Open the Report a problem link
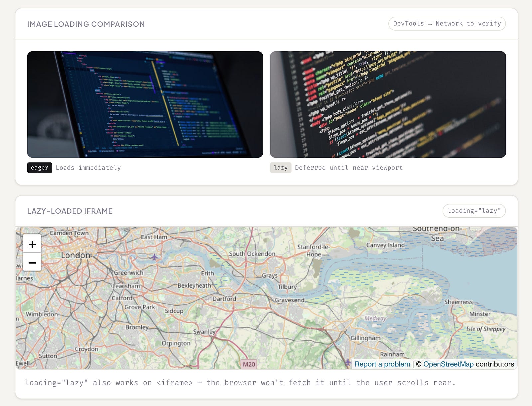The image size is (532, 406). pyautogui.click(x=382, y=364)
